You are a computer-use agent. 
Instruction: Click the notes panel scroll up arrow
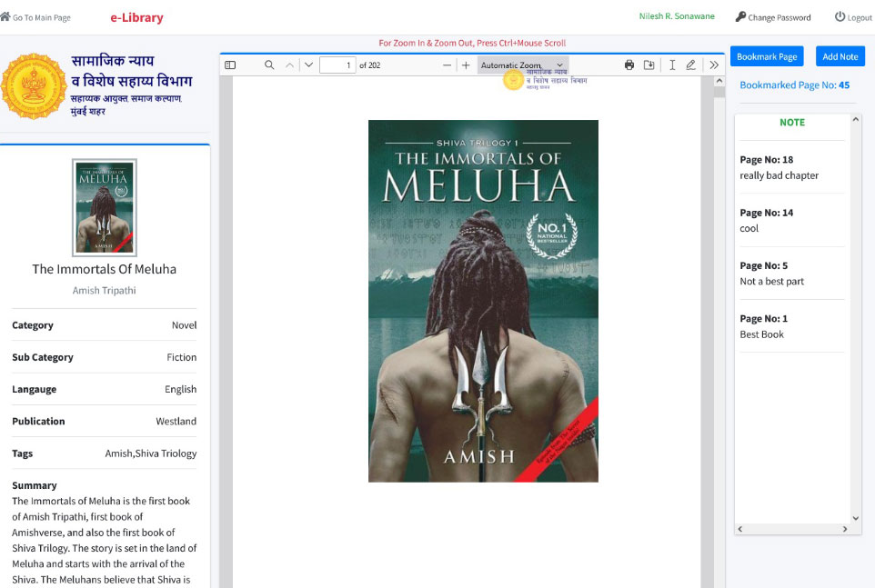tap(856, 119)
